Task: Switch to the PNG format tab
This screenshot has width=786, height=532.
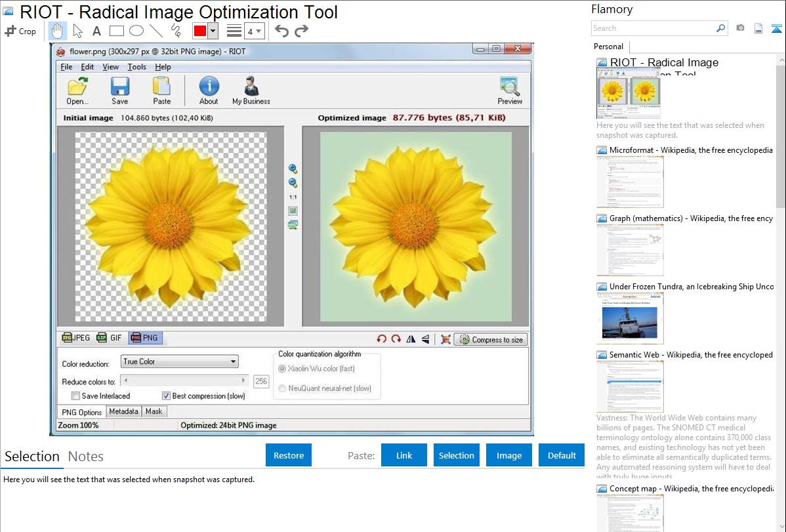Action: pyautogui.click(x=144, y=338)
